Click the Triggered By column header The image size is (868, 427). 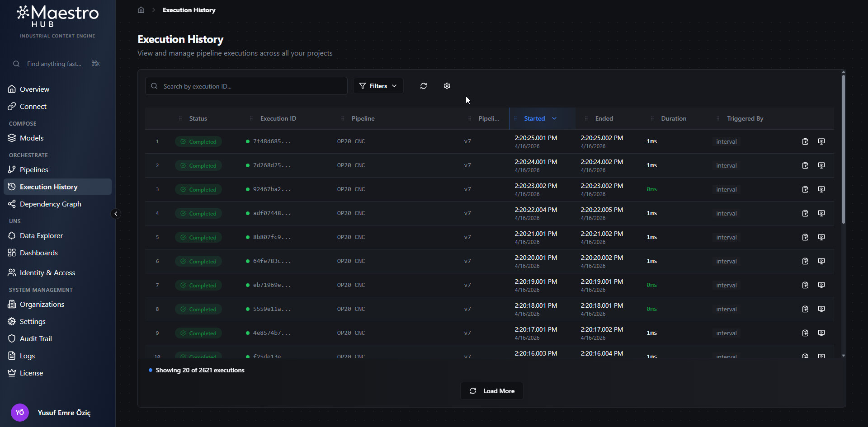point(745,118)
